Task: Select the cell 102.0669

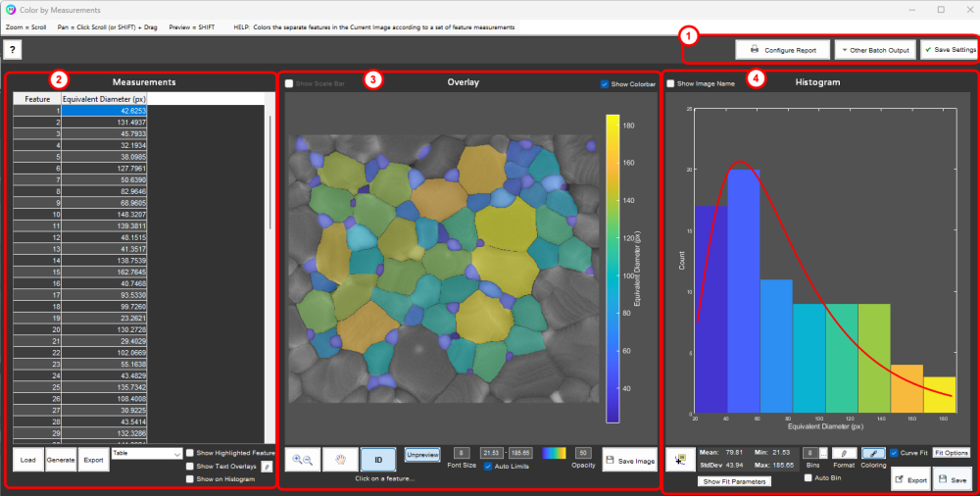Action: pyautogui.click(x=105, y=352)
